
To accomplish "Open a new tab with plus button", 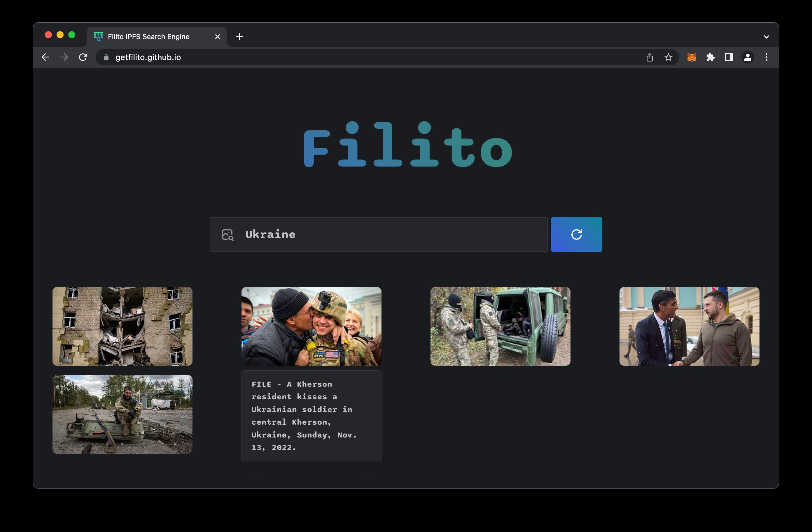I will pos(240,37).
